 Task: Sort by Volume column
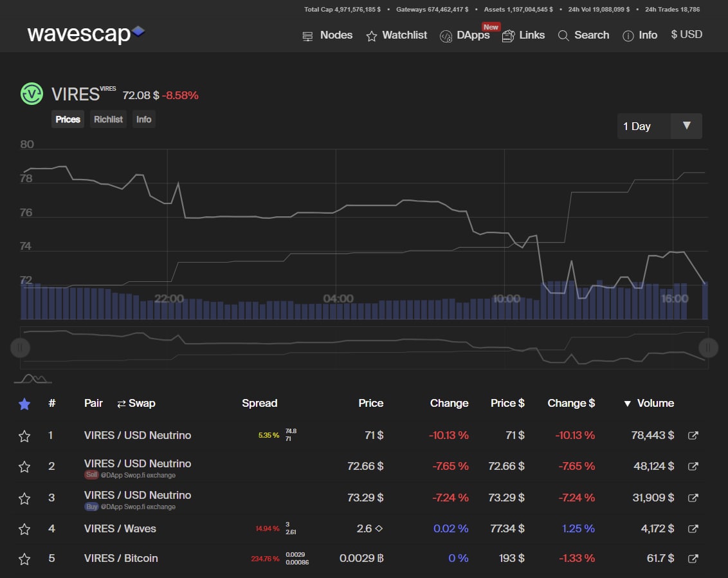649,404
